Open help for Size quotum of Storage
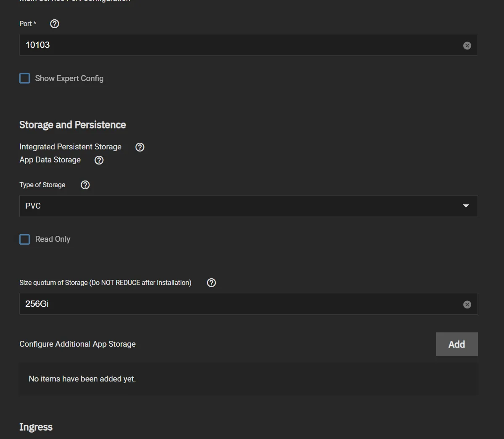The image size is (504, 439). tap(211, 282)
